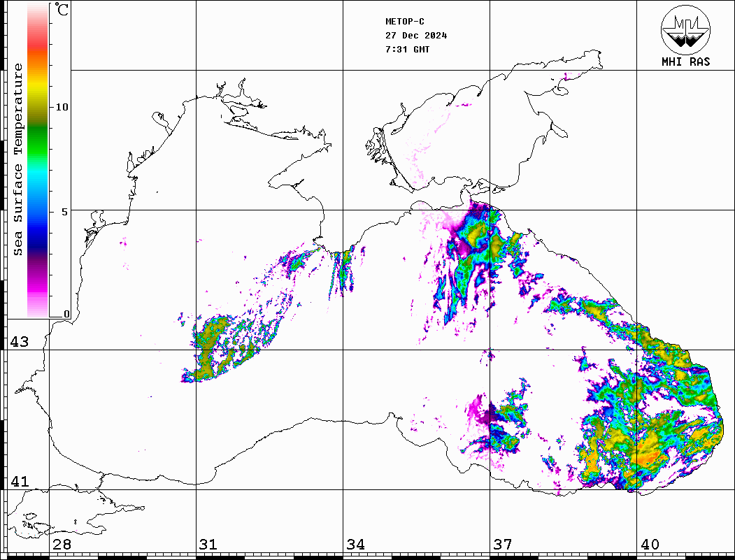Click longitude label 37
This screenshot has height=560, width=735.
[503, 544]
